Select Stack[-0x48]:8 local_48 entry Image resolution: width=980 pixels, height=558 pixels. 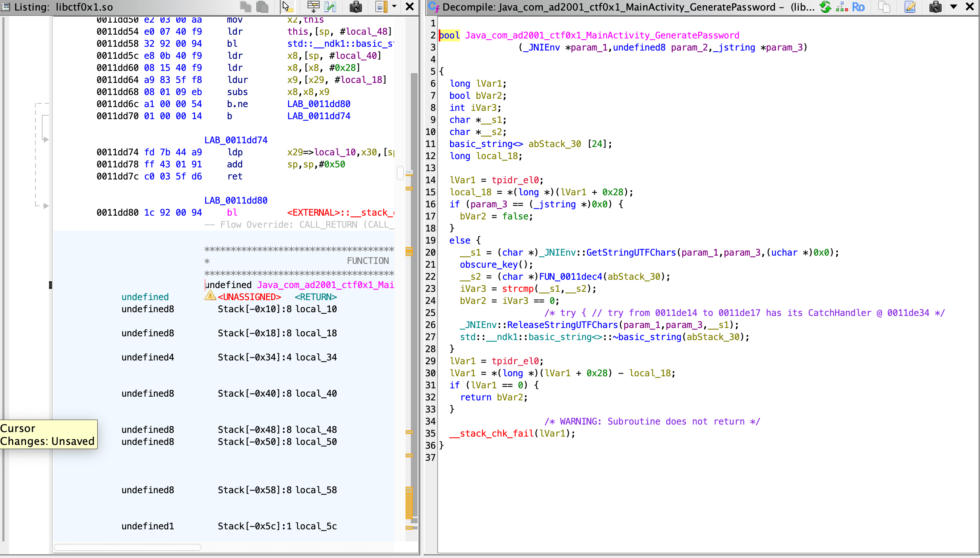pos(277,430)
